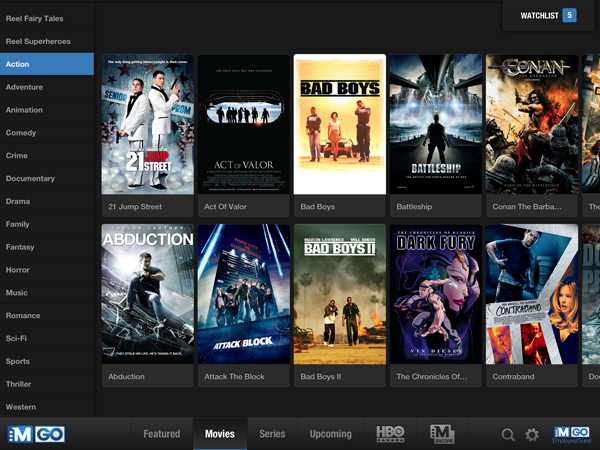The height and width of the screenshot is (450, 600).
Task: Select the Bad Boys II movie poster
Action: tap(339, 293)
